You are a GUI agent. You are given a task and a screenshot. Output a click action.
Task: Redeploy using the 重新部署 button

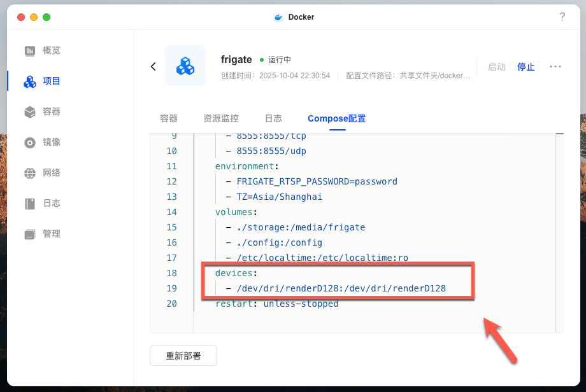tap(183, 356)
